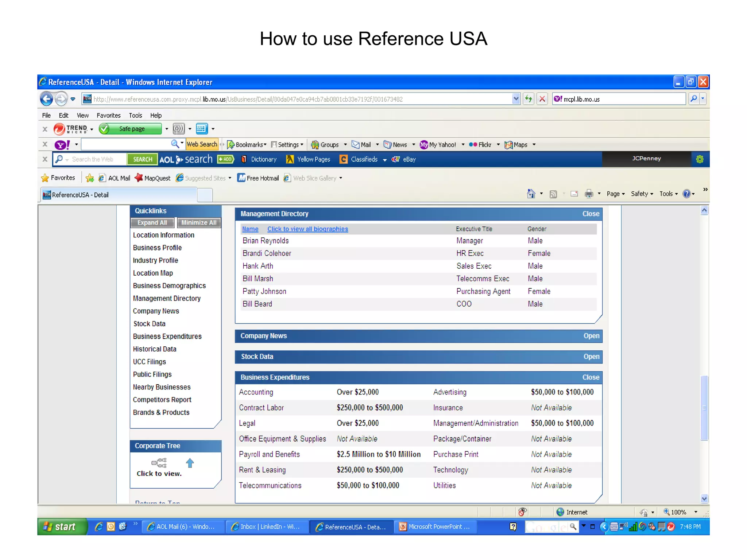Image resolution: width=747 pixels, height=560 pixels.
Task: Open a new blank browser tab
Action: pos(205,195)
